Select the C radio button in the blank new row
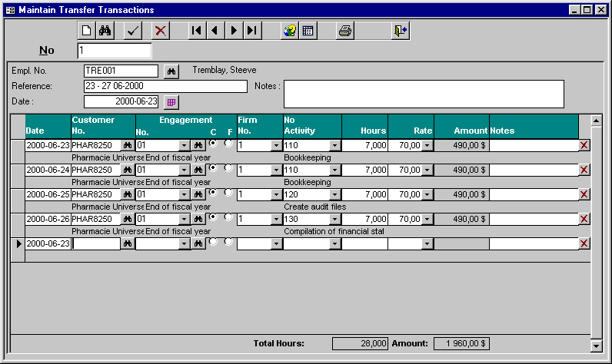612x364 pixels. (x=212, y=241)
